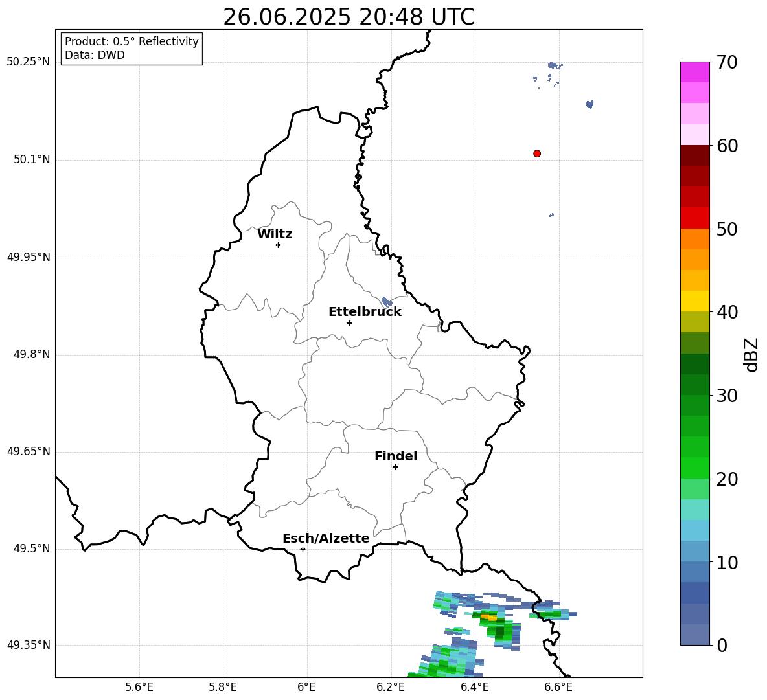Click the Findel station label

coord(395,456)
